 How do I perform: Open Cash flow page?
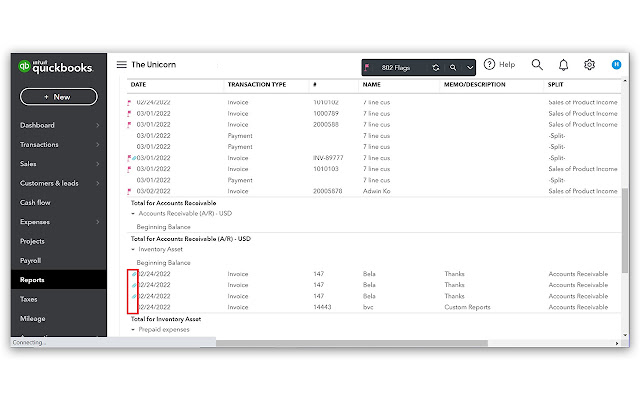pyautogui.click(x=35, y=202)
